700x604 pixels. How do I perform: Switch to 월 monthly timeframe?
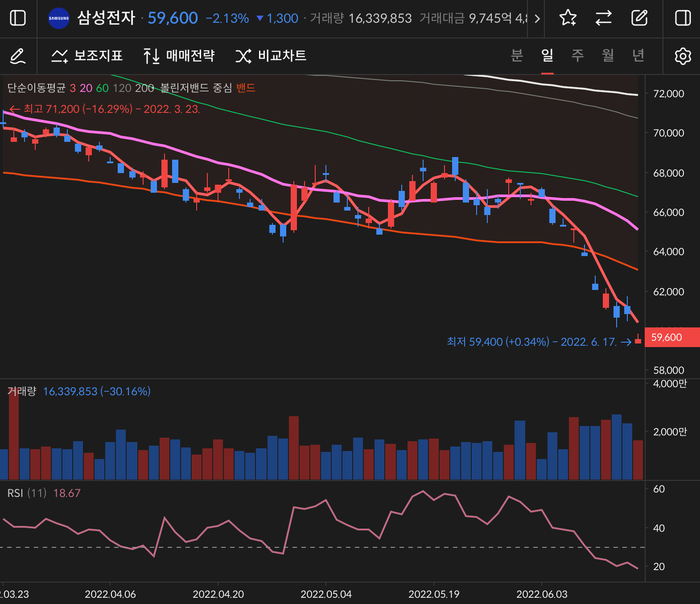point(608,55)
